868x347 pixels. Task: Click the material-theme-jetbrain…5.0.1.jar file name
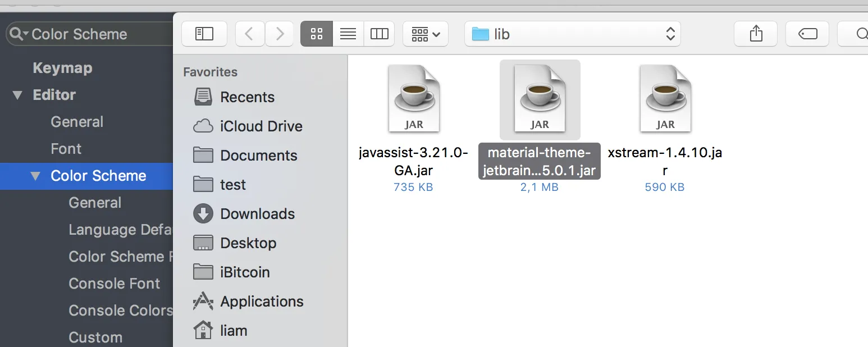point(540,161)
